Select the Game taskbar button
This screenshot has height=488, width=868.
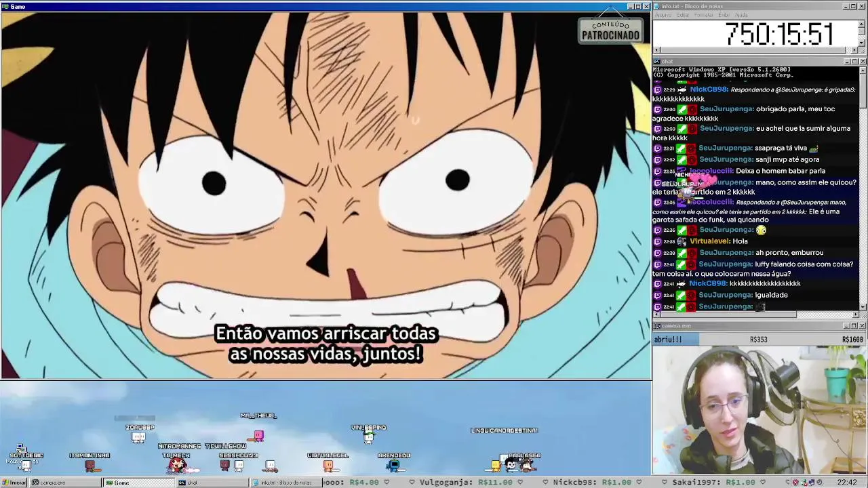coord(138,483)
